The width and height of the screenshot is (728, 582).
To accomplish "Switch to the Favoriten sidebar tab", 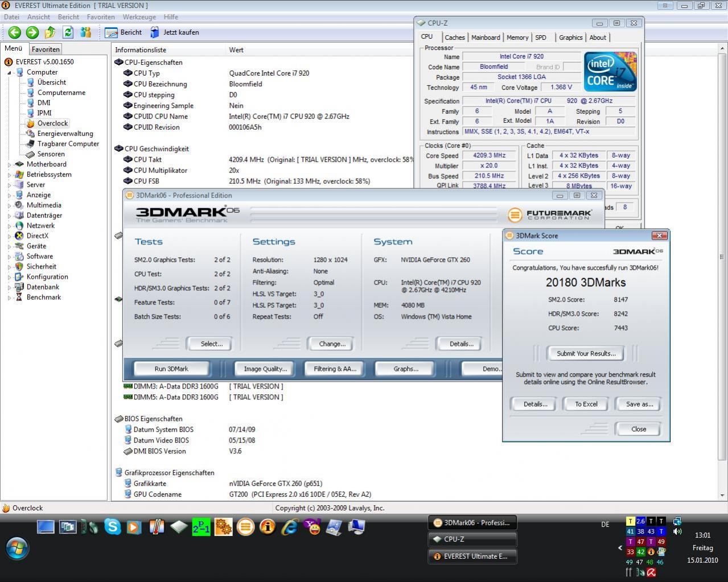I will [46, 49].
